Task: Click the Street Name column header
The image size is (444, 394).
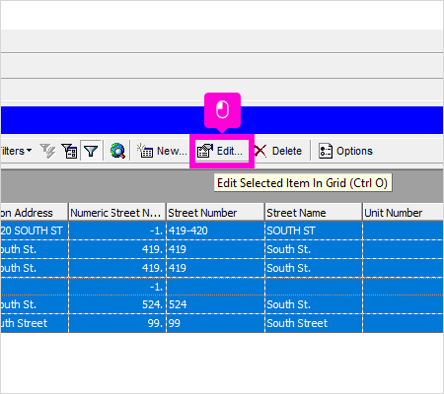Action: (313, 212)
